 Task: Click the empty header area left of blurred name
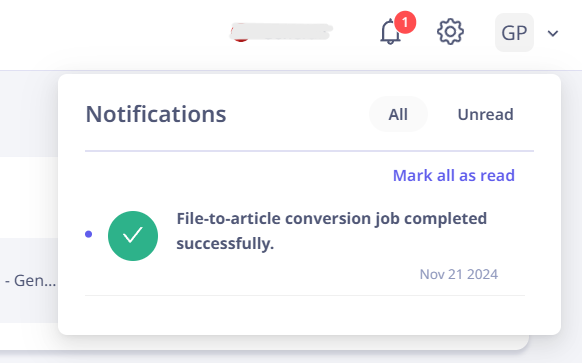click(x=111, y=33)
